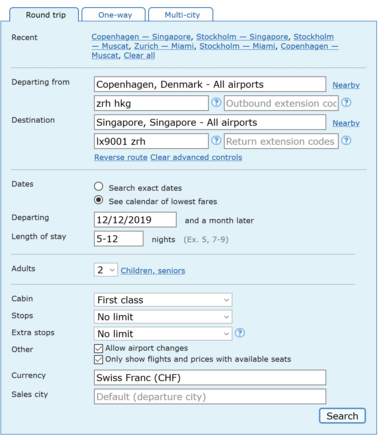
Task: Open the Children, seniors link
Action: (x=153, y=270)
